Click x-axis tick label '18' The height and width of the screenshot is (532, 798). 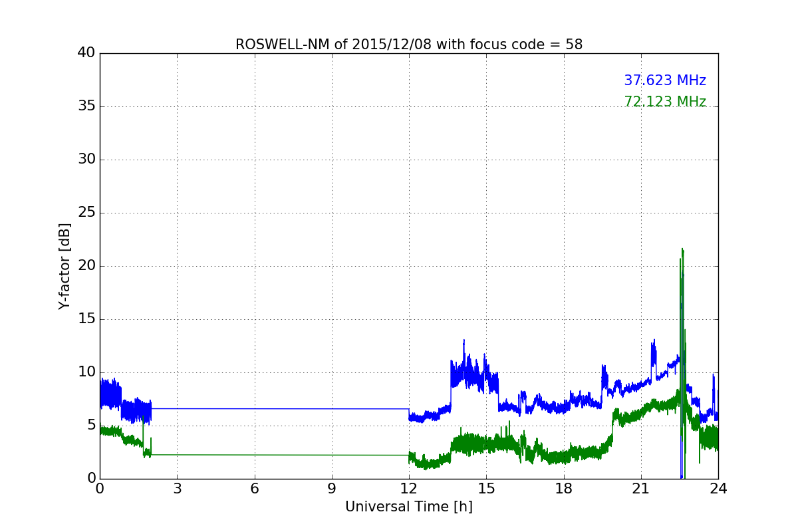[564, 489]
